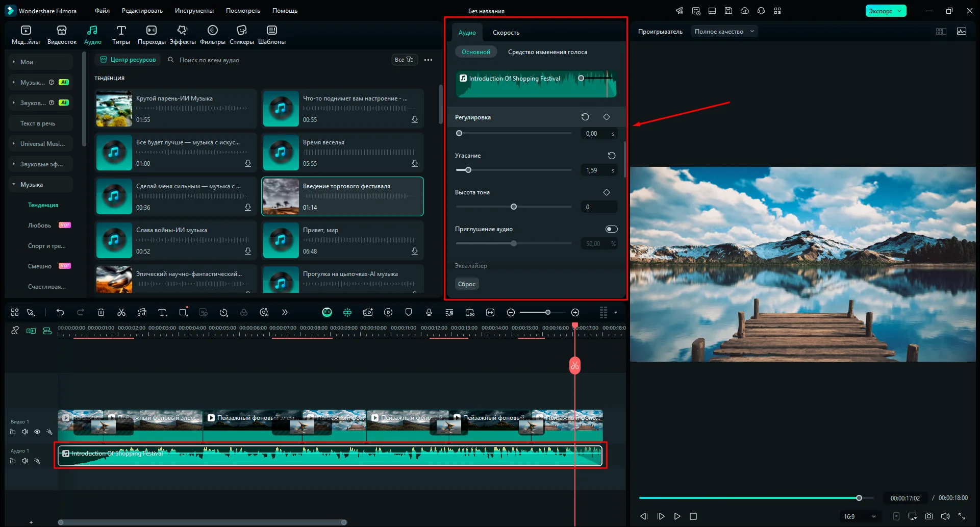Click the voiceover microphone icon
Viewport: 980px width, 527px height.
click(x=429, y=312)
